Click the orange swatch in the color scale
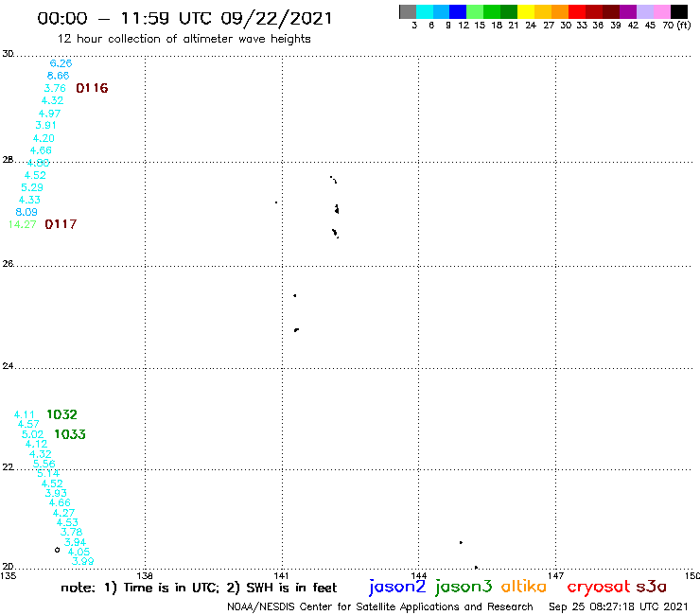 [x=560, y=11]
